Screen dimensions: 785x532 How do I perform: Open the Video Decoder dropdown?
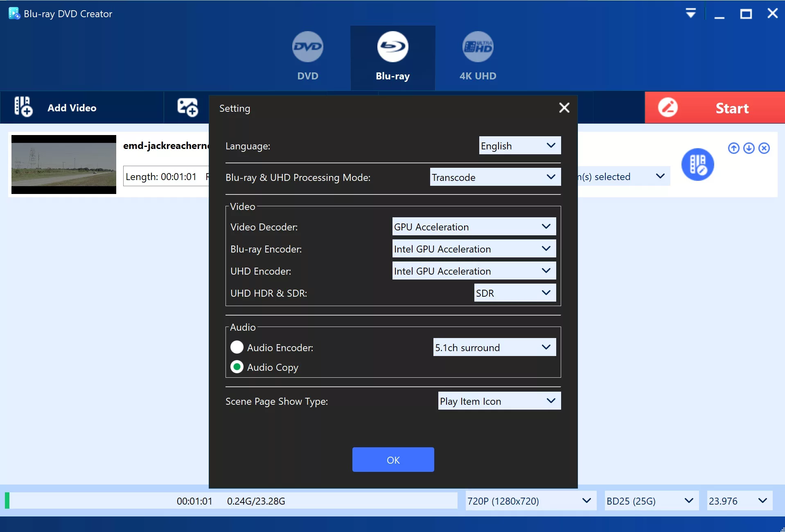pos(474,227)
